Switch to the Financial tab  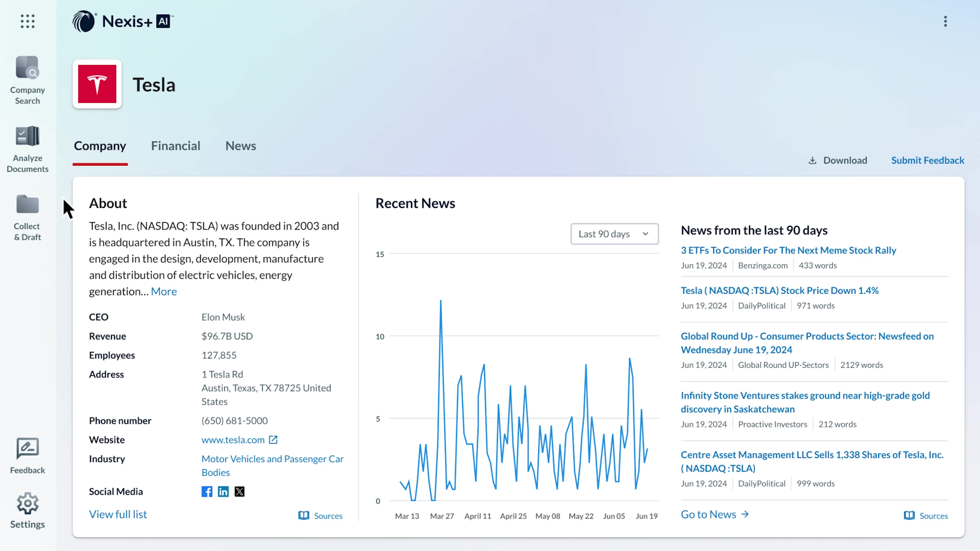pyautogui.click(x=175, y=146)
